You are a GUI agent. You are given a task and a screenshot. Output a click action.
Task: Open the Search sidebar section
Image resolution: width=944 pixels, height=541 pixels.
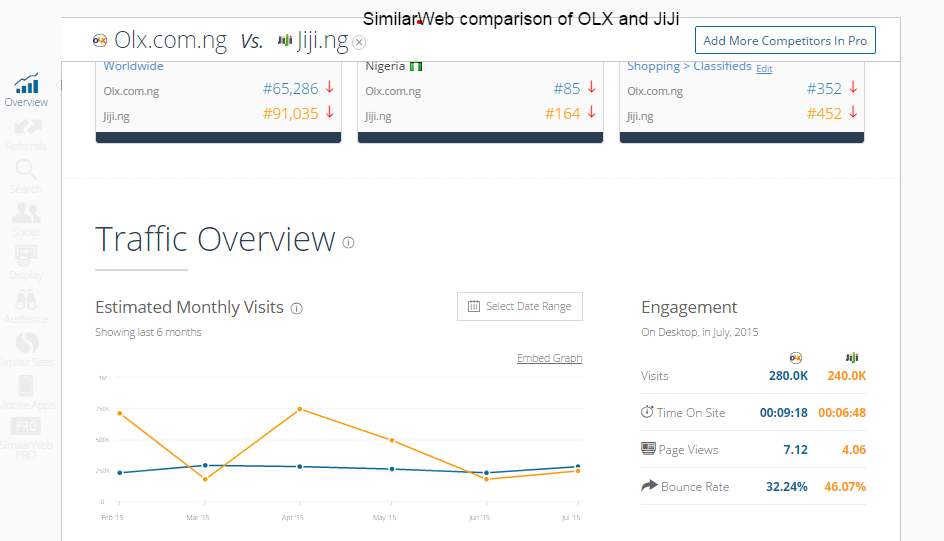[x=26, y=177]
